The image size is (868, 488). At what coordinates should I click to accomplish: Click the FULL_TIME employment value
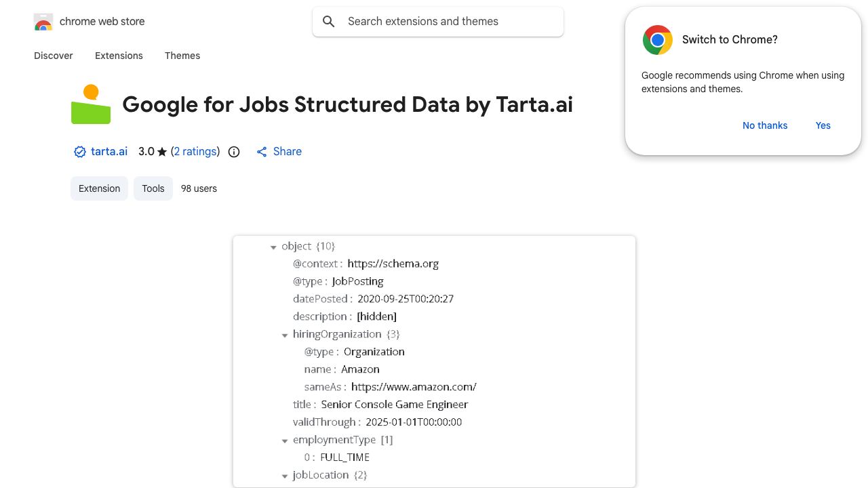(344, 457)
